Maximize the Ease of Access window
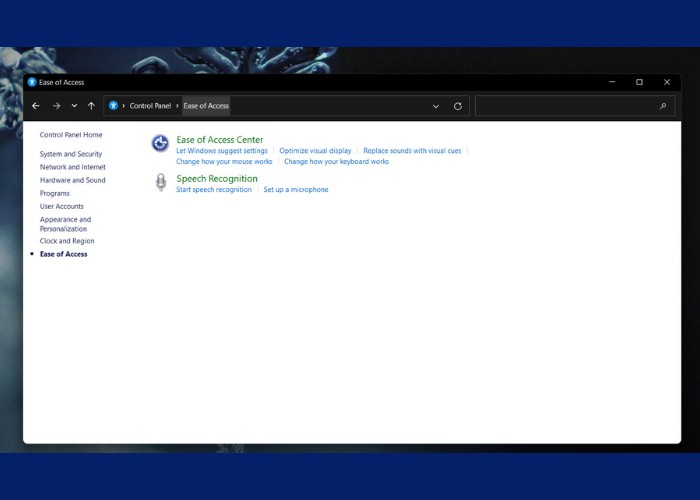 639,82
